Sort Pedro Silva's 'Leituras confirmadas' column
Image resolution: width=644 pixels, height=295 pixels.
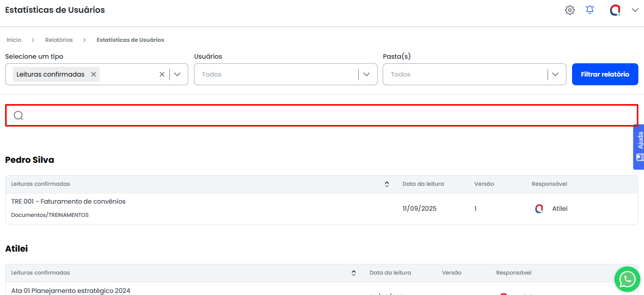coord(387,184)
